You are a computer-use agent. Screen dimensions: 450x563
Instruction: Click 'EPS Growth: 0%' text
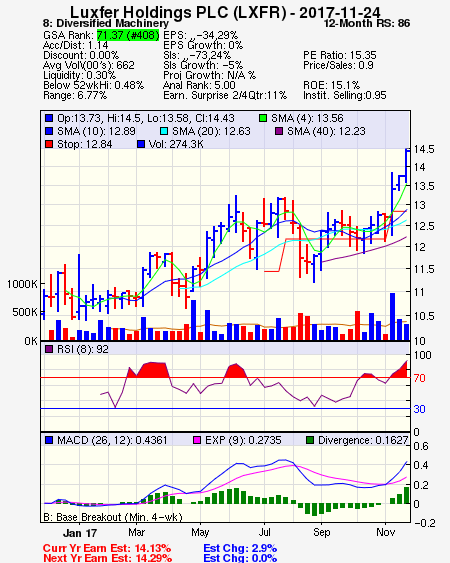[x=203, y=45]
